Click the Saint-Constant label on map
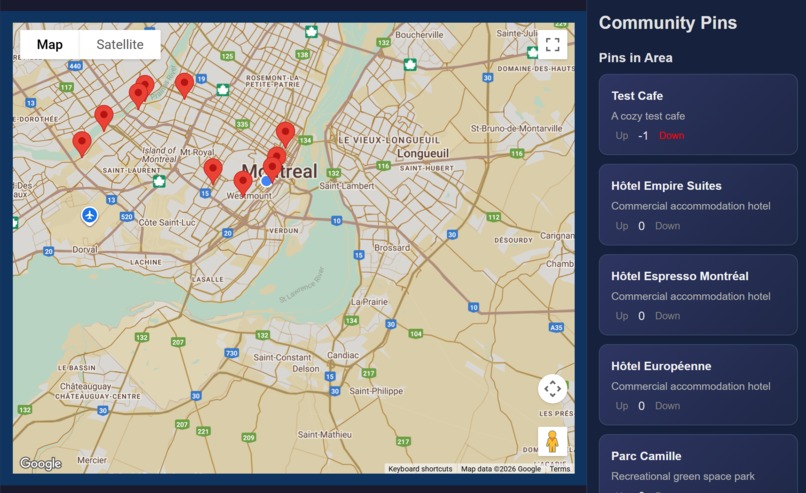This screenshot has height=493, width=806. (282, 357)
